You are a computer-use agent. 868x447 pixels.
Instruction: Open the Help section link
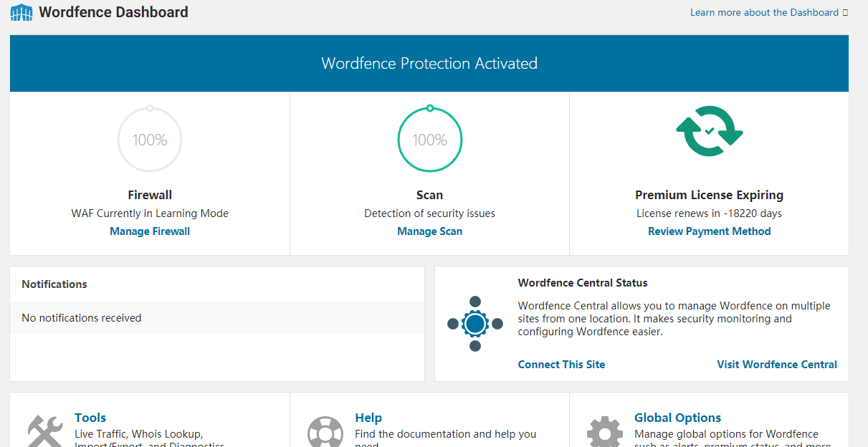coord(368,418)
